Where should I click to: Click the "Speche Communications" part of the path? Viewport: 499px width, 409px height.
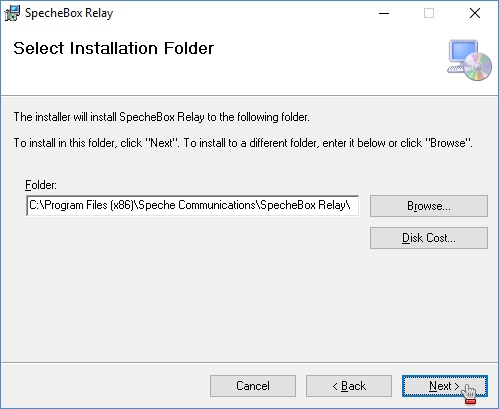(x=197, y=205)
